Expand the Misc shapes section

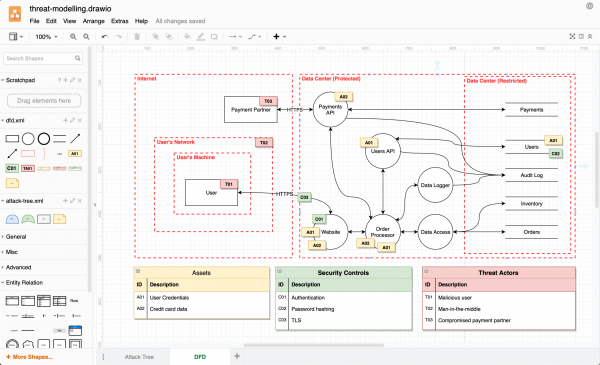click(10, 252)
